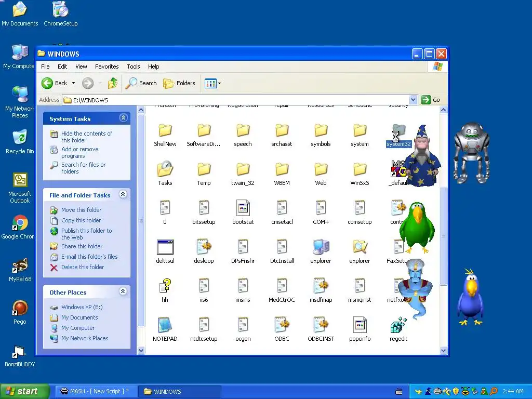
Task: Switch to MASH New Script taskbar window
Action: click(96, 392)
